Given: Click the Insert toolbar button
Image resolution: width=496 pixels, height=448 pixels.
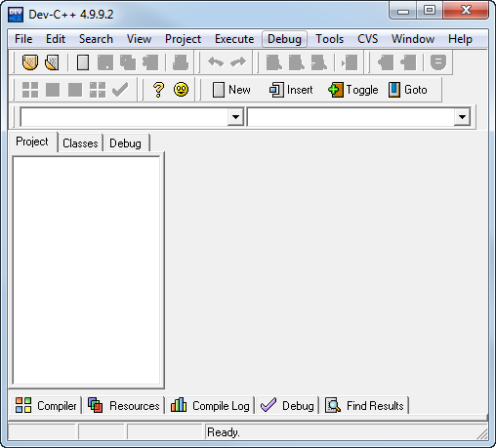Looking at the screenshot, I should (x=291, y=90).
